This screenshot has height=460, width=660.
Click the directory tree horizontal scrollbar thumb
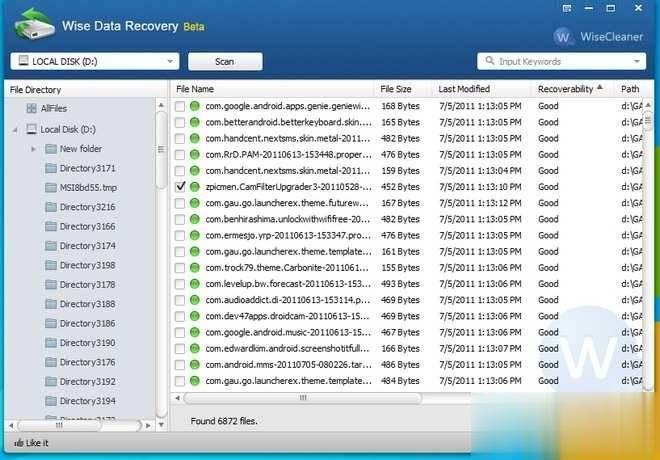(x=59, y=425)
